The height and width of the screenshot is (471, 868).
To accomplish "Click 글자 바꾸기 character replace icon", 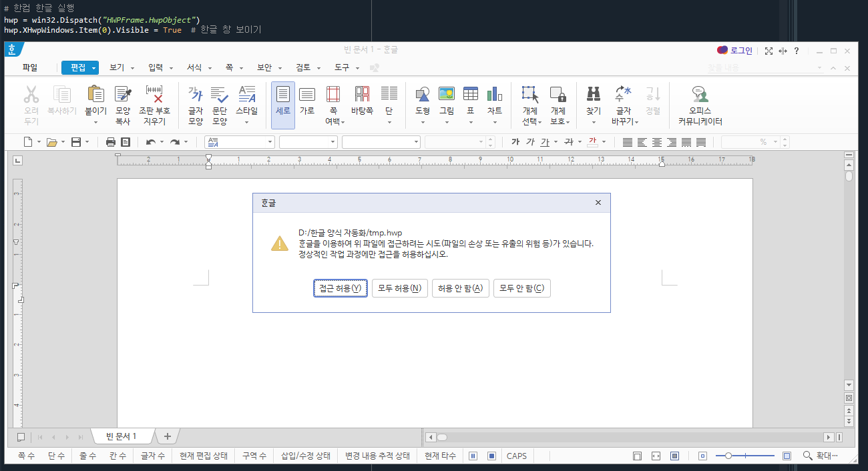I will 623,94.
